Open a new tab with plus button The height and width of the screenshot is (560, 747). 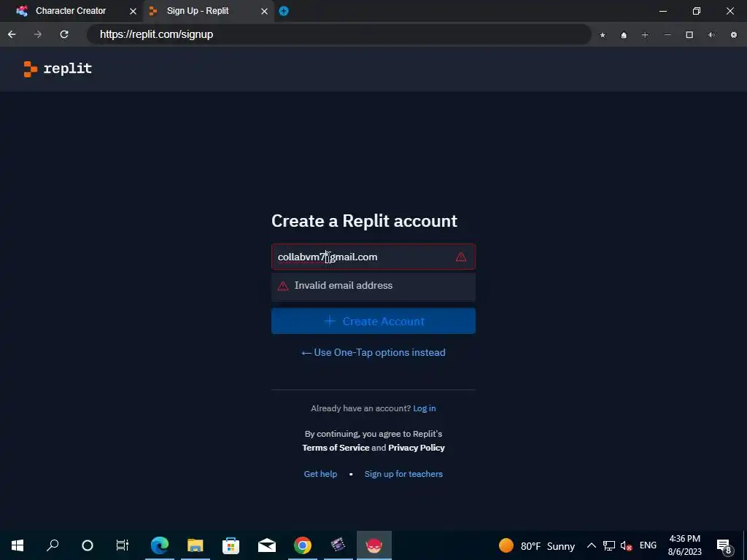[284, 11]
